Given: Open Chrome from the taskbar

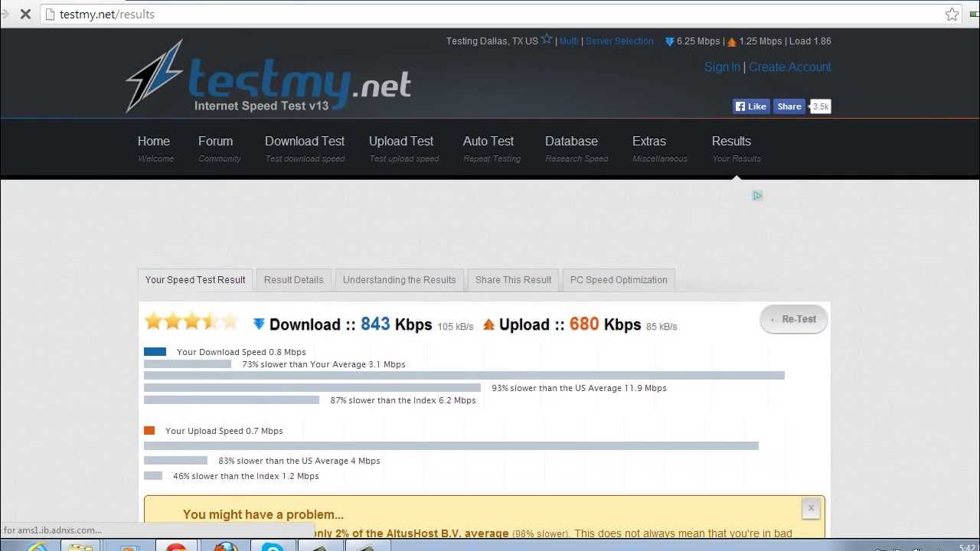Looking at the screenshot, I should click(x=176, y=546).
